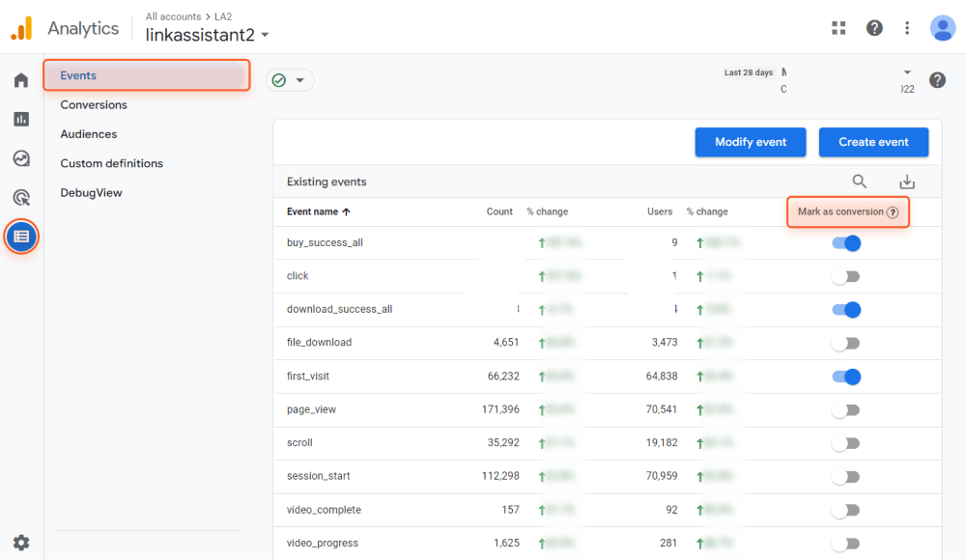Click file_download count 4,651
Image resolution: width=966 pixels, height=560 pixels.
(x=506, y=343)
